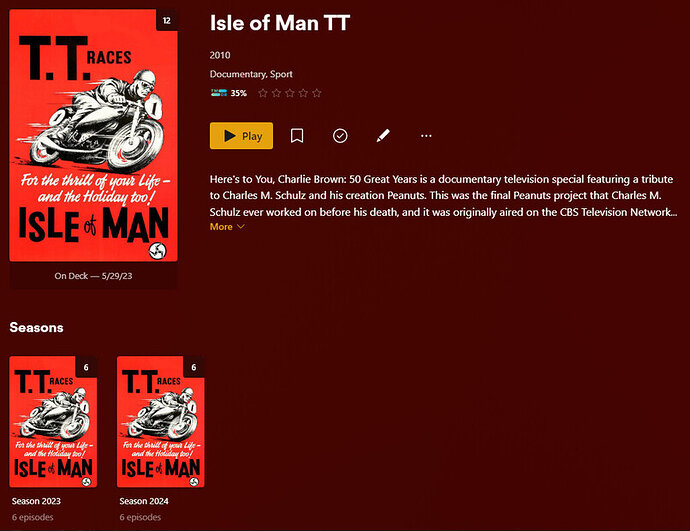Click the yellow Play button

[x=241, y=135]
